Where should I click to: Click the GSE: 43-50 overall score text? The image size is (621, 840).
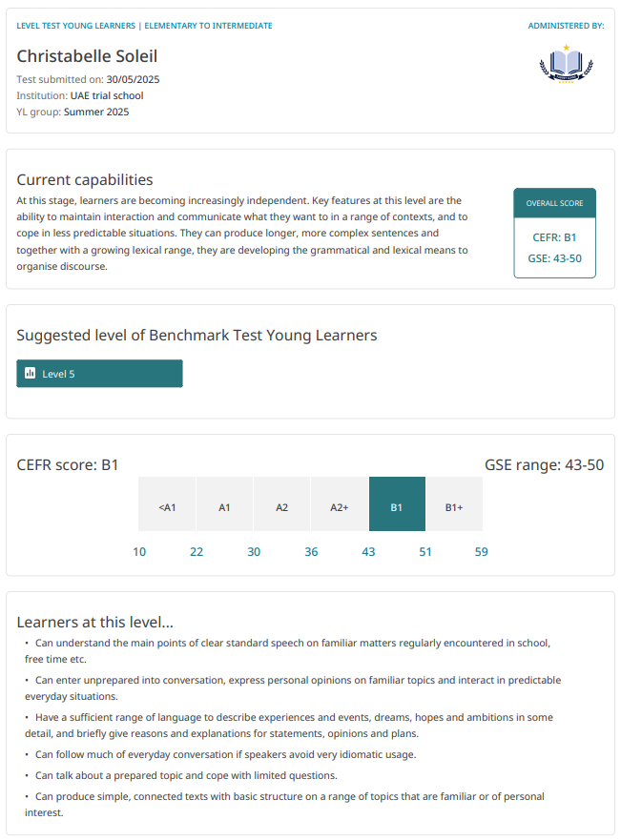[x=554, y=258]
